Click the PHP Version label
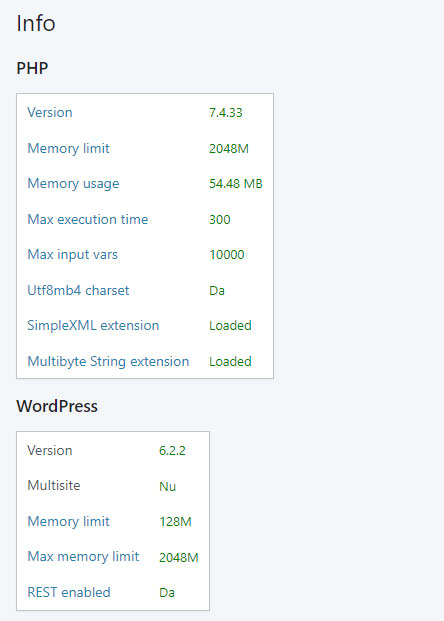Screen dimensions: 444x621 [50, 112]
